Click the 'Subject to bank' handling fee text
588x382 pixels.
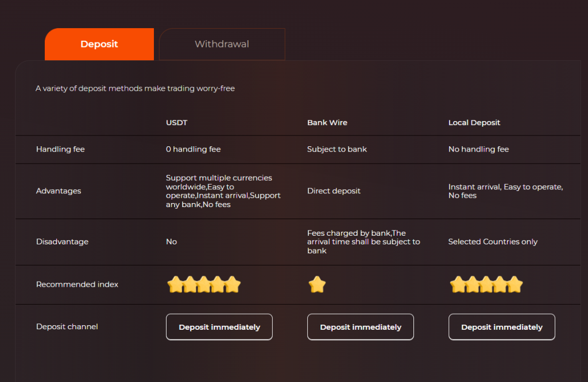click(336, 149)
